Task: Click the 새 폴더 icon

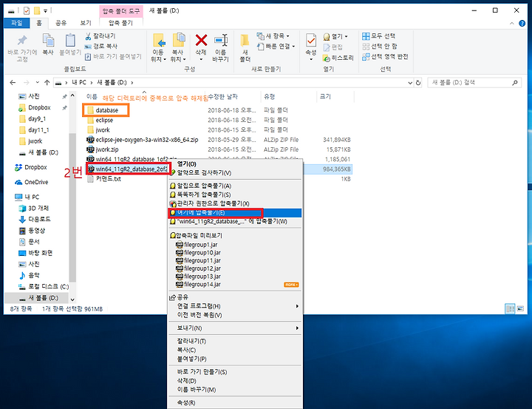Action: point(245,41)
